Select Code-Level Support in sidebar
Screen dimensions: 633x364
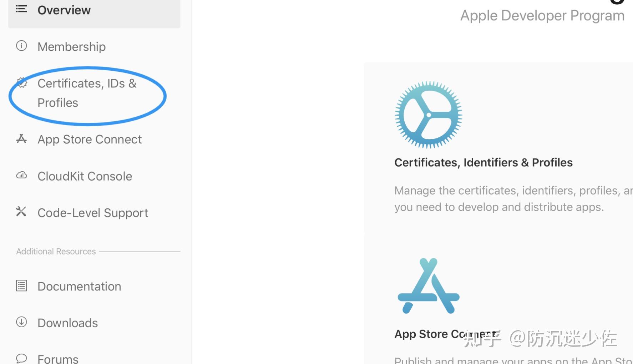[93, 213]
